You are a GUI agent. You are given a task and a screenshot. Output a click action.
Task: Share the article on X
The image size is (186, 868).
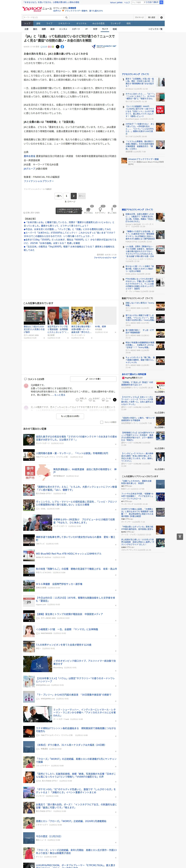point(57,47)
